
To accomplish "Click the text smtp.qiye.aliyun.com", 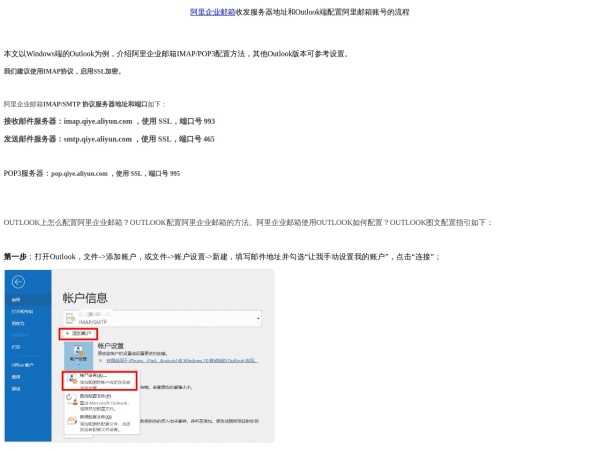I will pyautogui.click(x=98, y=139).
